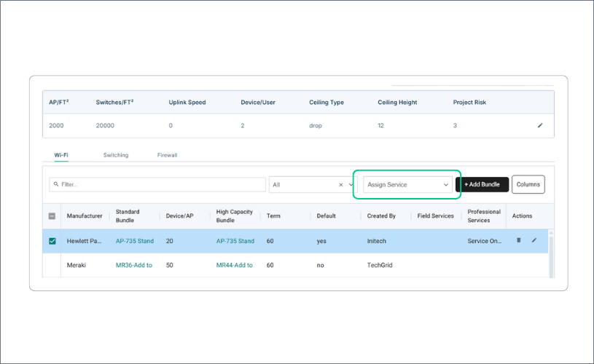
Task: Sort by Device/AP column header
Action: coord(179,216)
